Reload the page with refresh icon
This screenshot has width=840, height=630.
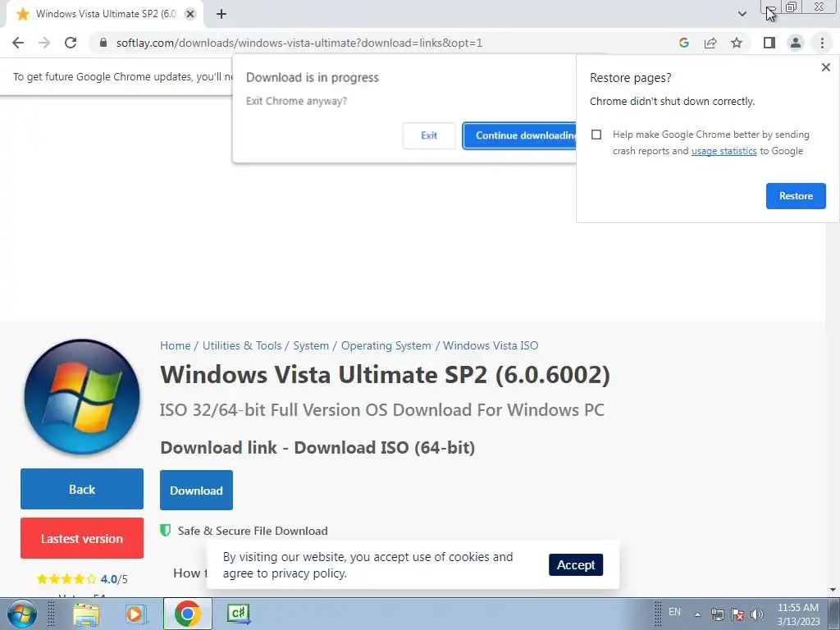(71, 43)
